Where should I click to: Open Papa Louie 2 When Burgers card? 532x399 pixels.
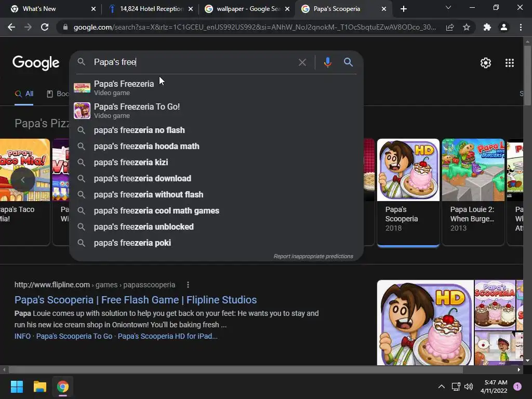(x=473, y=191)
